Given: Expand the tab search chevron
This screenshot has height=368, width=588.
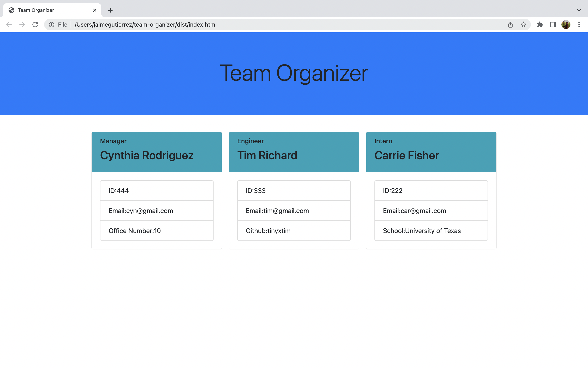Looking at the screenshot, I should coord(579,10).
